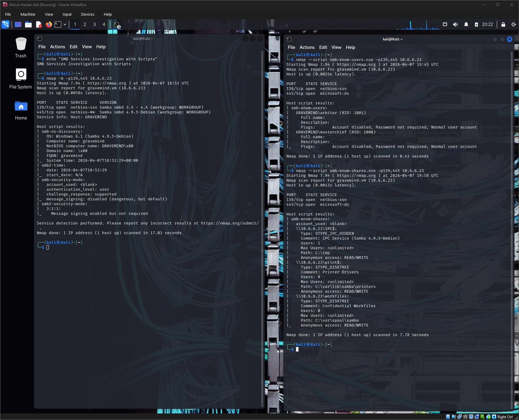Click the smb-enum-shares.nse nmap command line
This screenshot has height=420, width=519.
click(359, 170)
